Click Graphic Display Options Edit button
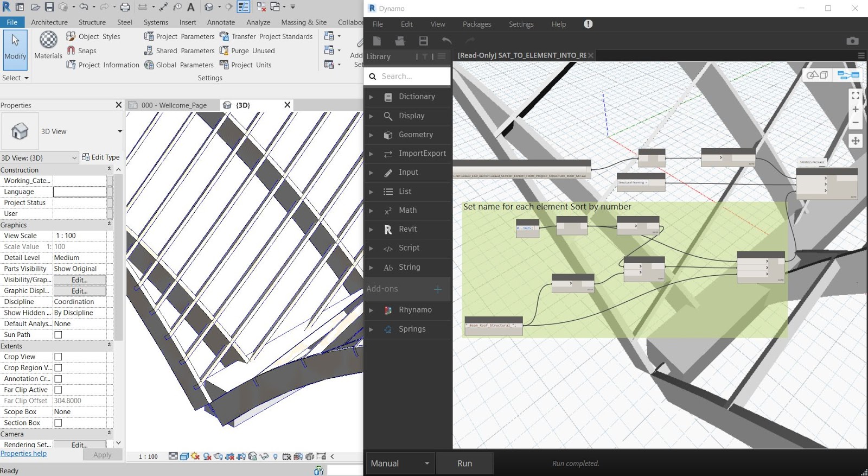The width and height of the screenshot is (868, 476). [79, 291]
